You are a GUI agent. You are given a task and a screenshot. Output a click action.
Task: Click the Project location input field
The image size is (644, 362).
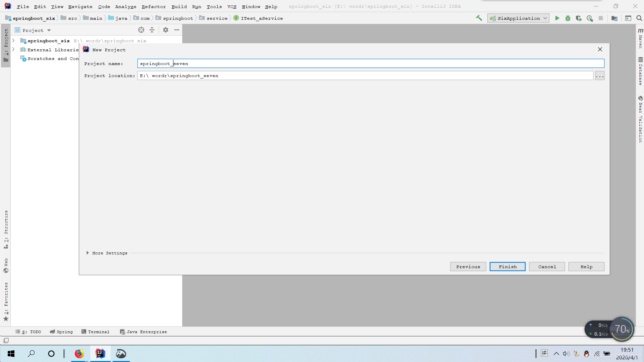365,76
